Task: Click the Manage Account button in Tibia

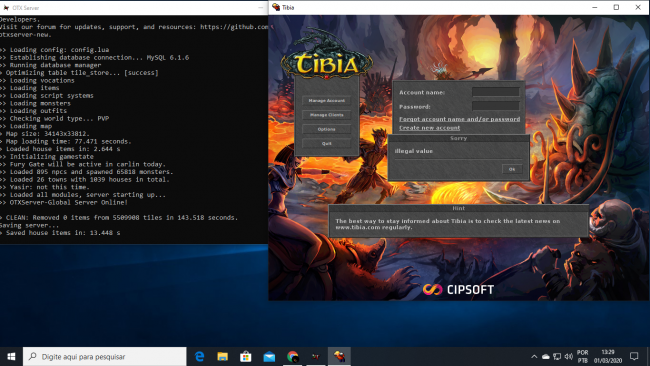Action: point(327,101)
